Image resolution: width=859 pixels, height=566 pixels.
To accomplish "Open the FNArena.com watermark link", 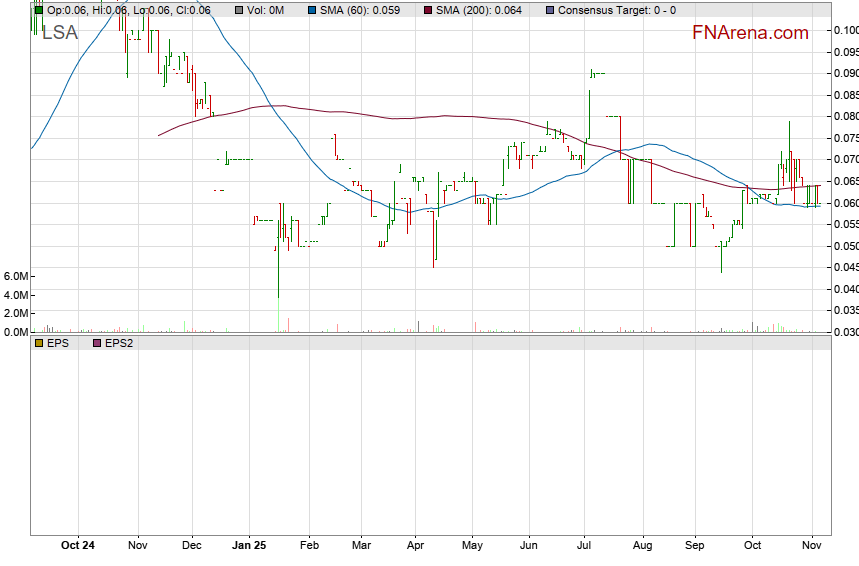I will coord(750,33).
